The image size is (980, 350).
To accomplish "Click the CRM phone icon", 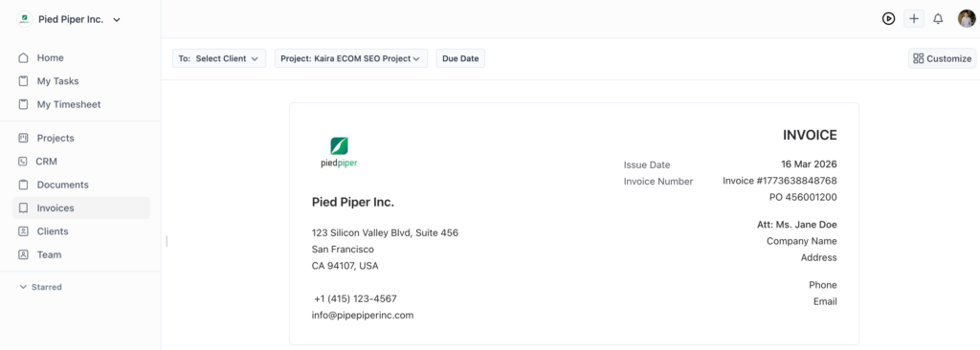I will pos(23,162).
